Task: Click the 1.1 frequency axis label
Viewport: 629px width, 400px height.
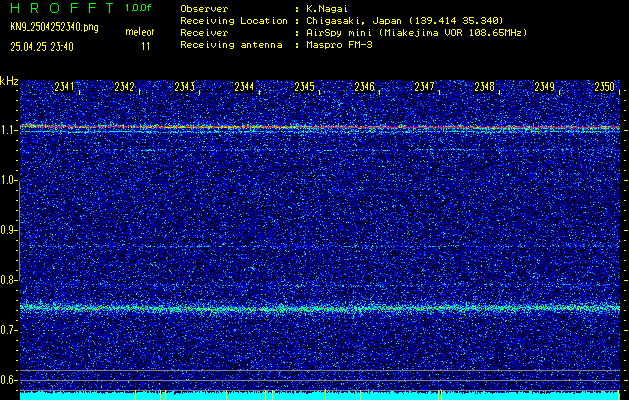Action: (x=8, y=130)
